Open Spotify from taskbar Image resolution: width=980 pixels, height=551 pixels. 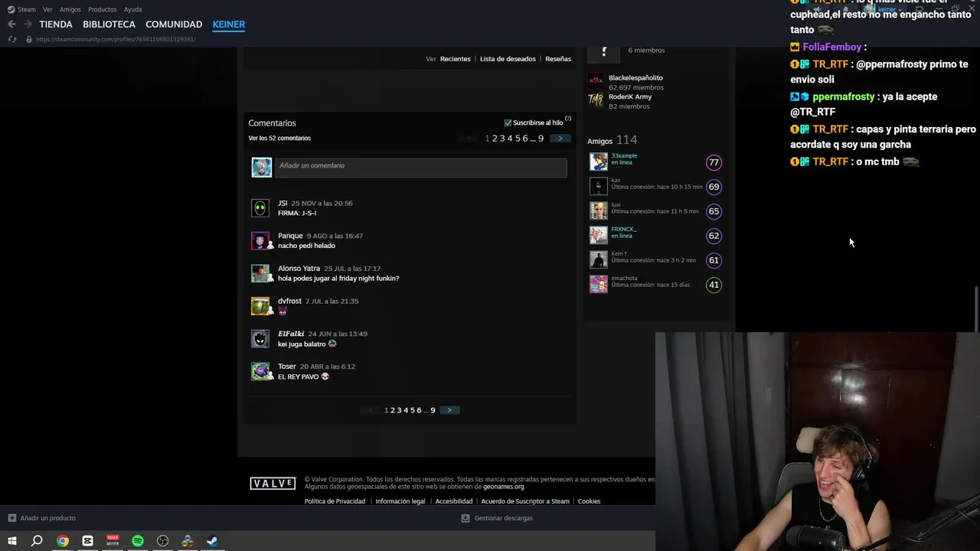(138, 541)
